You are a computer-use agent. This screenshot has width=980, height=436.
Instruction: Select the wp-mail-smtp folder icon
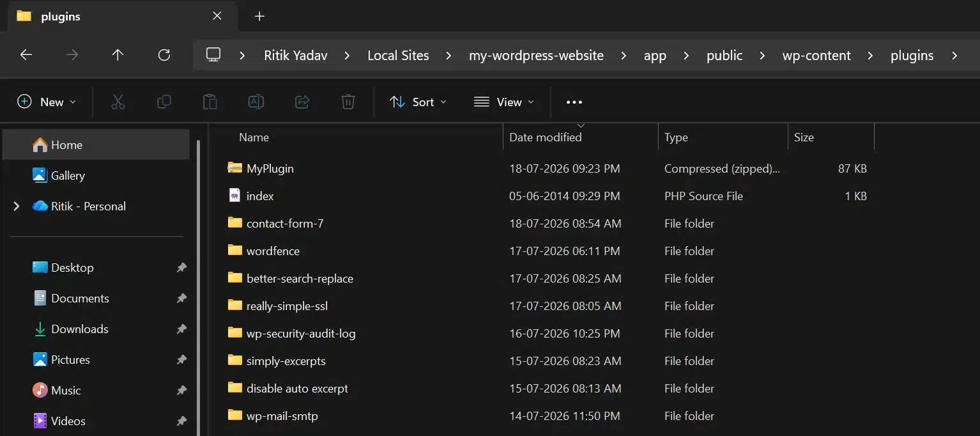[x=235, y=415]
